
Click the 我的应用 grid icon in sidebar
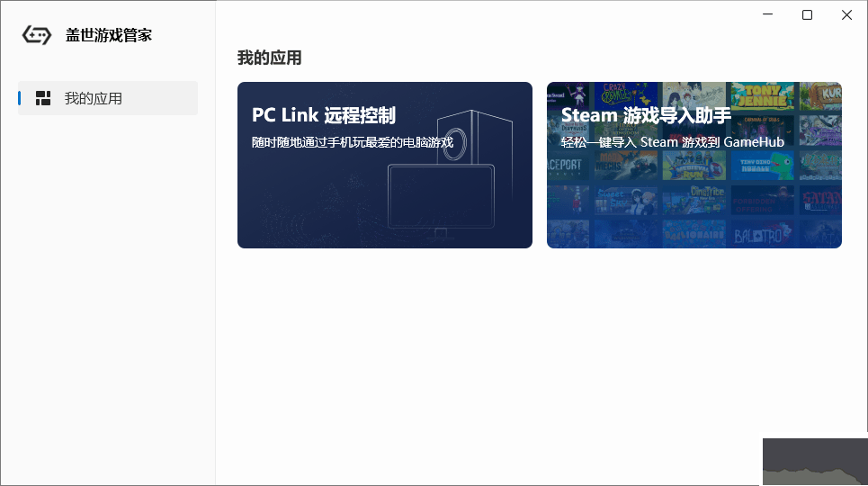click(x=43, y=98)
